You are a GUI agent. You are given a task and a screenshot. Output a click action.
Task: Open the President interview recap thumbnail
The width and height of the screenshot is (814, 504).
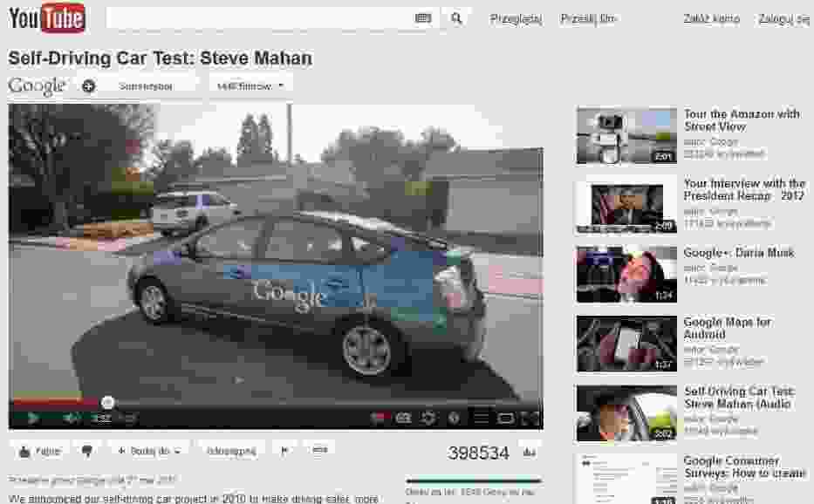tap(626, 205)
